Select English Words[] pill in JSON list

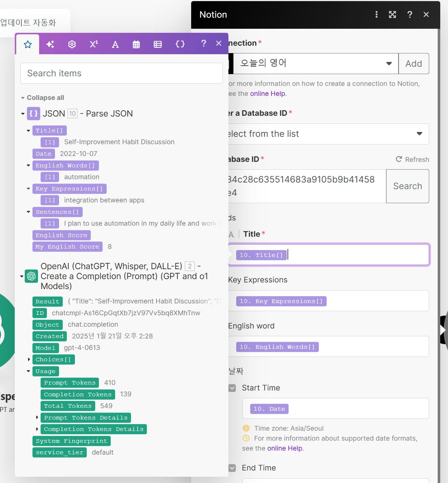point(66,166)
